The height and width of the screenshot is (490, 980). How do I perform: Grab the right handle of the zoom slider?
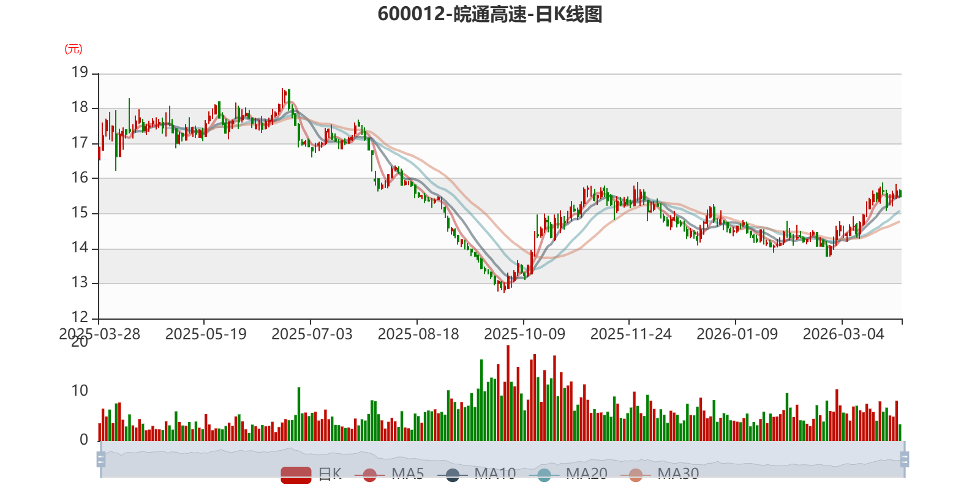pyautogui.click(x=905, y=459)
